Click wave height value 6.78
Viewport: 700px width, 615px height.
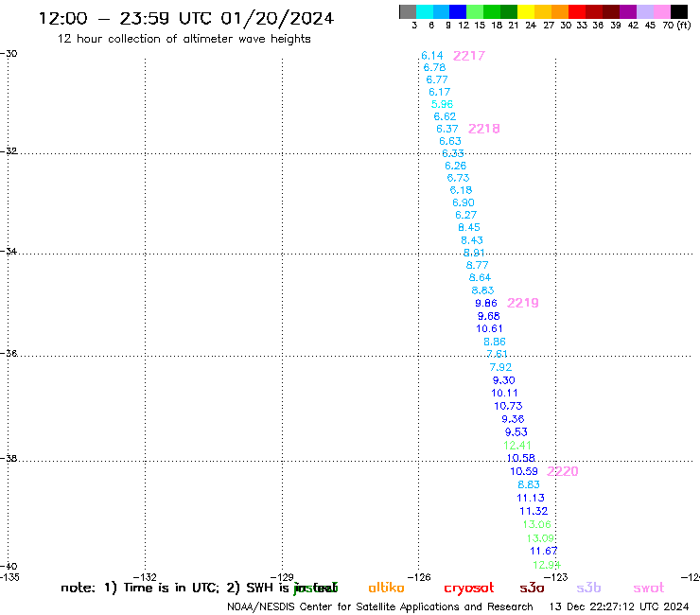434,67
